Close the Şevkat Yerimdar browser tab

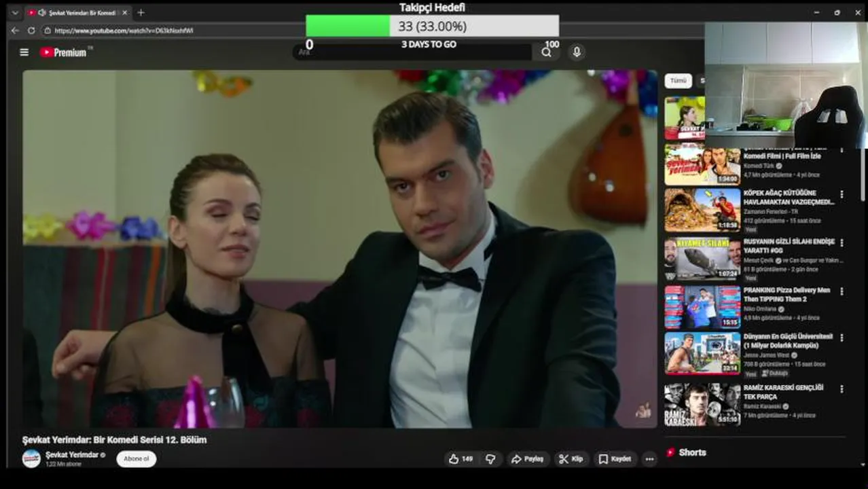124,13
